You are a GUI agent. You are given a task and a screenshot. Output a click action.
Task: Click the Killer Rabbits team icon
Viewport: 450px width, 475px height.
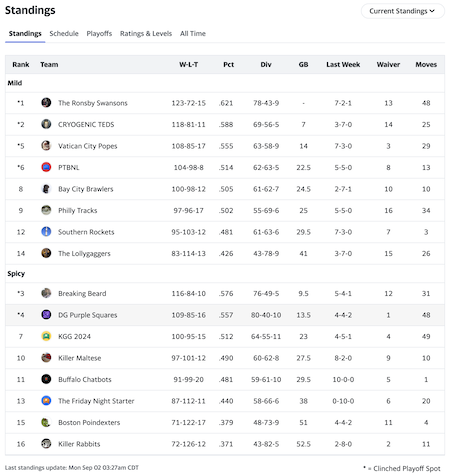tap(46, 444)
